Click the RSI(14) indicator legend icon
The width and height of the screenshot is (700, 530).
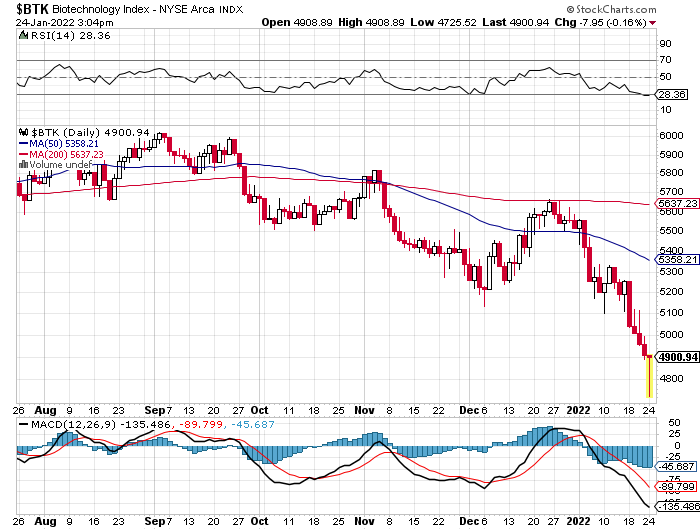pos(23,33)
